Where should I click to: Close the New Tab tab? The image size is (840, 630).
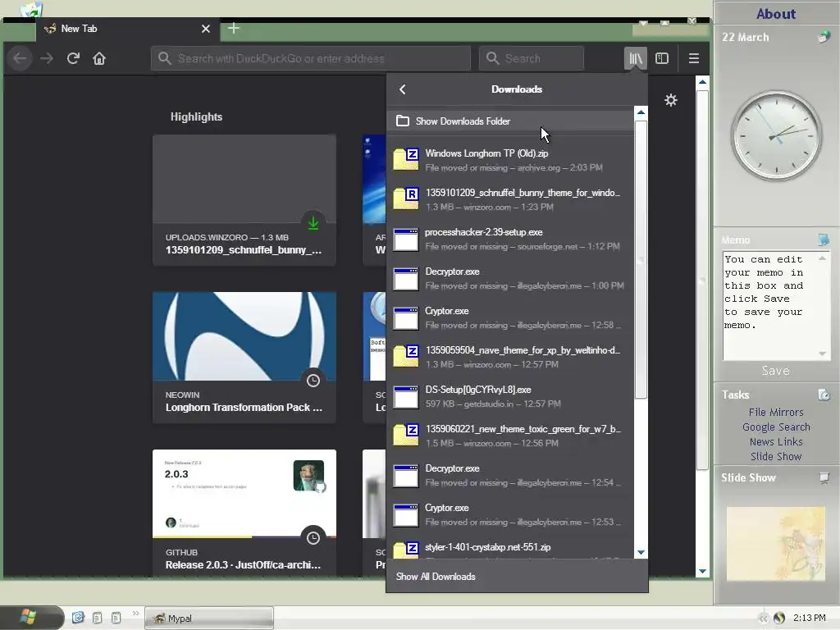coord(206,29)
